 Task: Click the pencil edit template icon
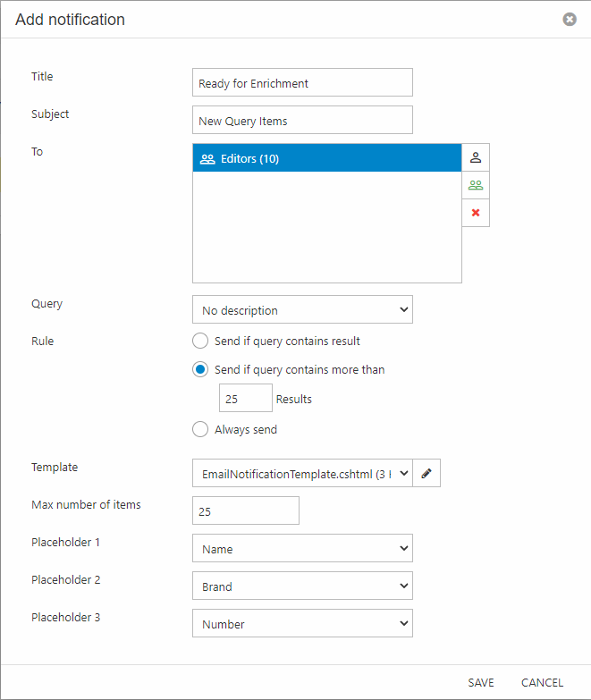tap(426, 474)
